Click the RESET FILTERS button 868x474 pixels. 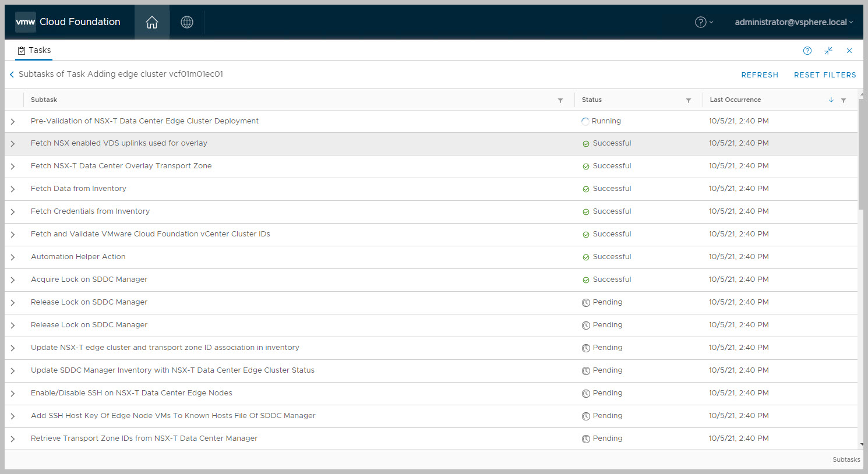click(825, 75)
